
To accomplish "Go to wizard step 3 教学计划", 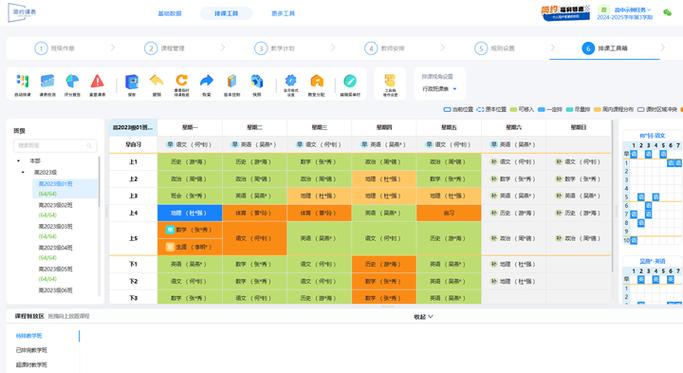I will tap(274, 48).
